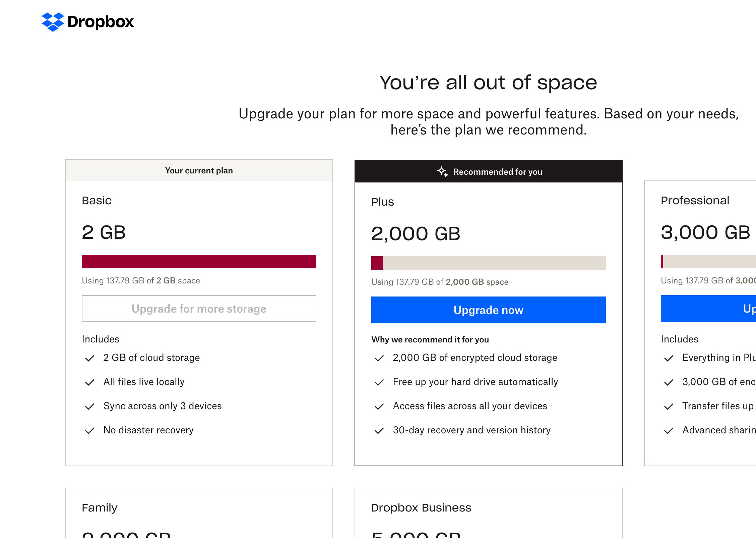Click the Professional plan storage usage bar
756x538 pixels.
(x=708, y=262)
